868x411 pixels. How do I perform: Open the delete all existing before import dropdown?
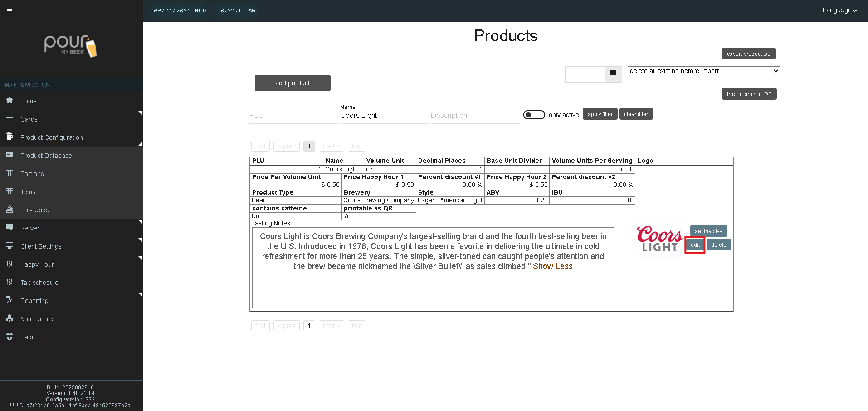tap(703, 71)
